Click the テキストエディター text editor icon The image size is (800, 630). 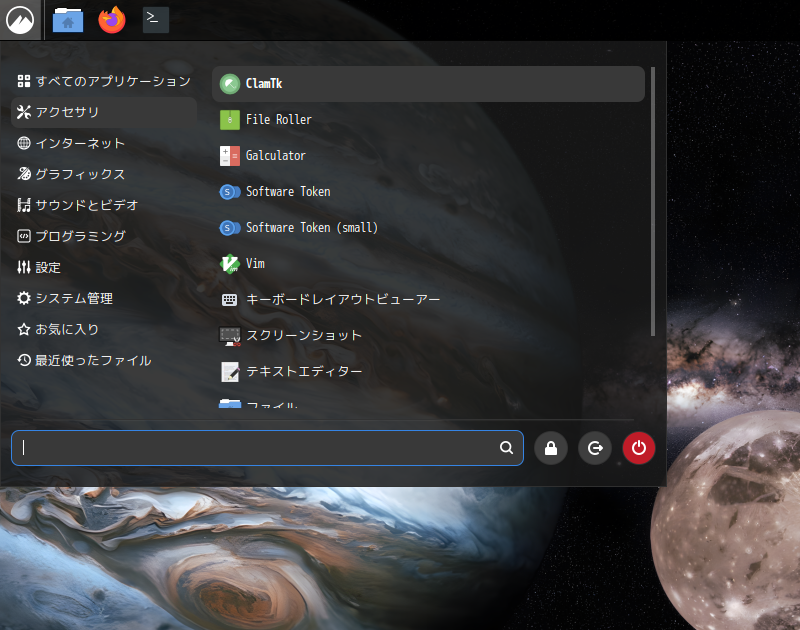tap(230, 372)
